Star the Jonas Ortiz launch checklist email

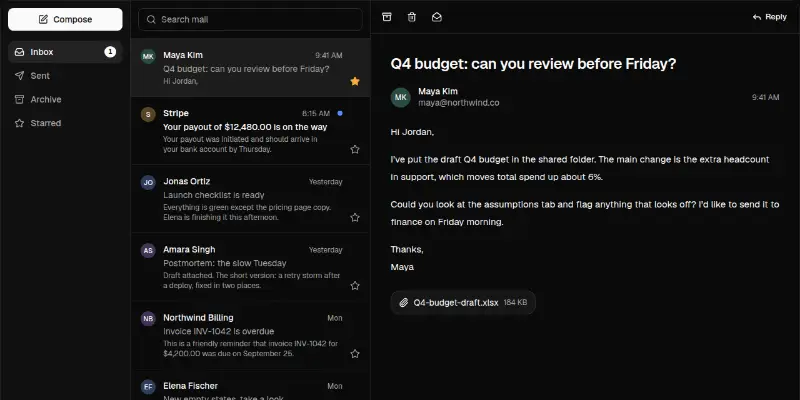pos(355,217)
